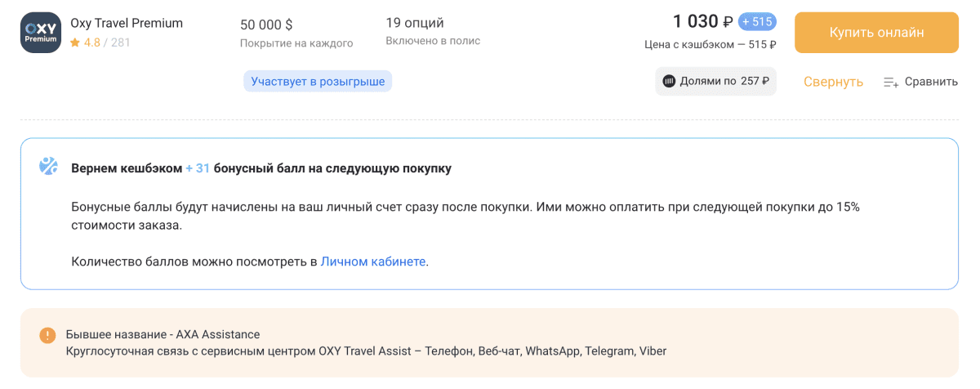Screen dimensions: 980x389
Task: Click the orange exclamation warning icon
Action: pyautogui.click(x=47, y=335)
